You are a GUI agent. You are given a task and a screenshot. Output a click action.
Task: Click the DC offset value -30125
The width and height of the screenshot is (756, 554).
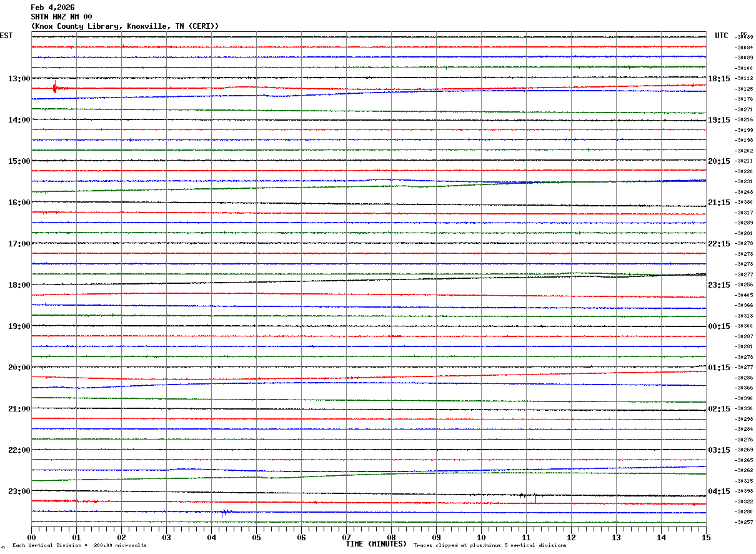744,89
